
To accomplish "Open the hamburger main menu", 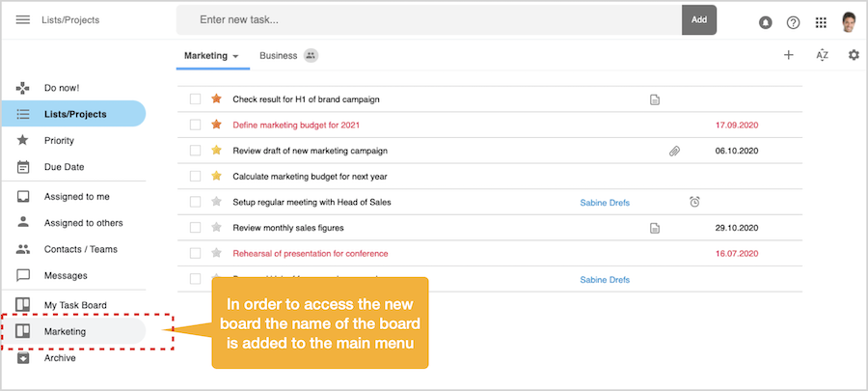I will click(23, 20).
